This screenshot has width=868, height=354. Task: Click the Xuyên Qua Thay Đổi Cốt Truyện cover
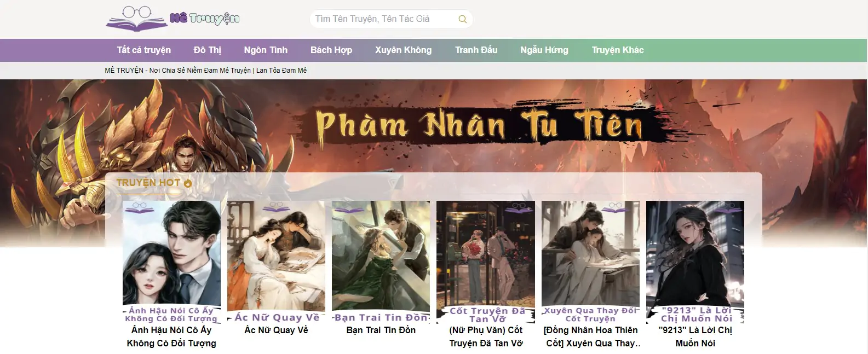tap(590, 262)
